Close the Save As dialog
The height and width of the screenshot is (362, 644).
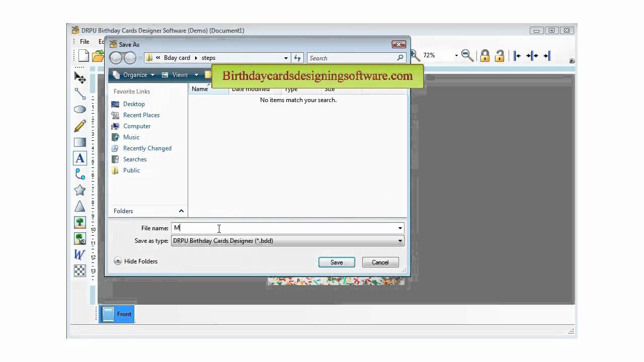pyautogui.click(x=398, y=44)
